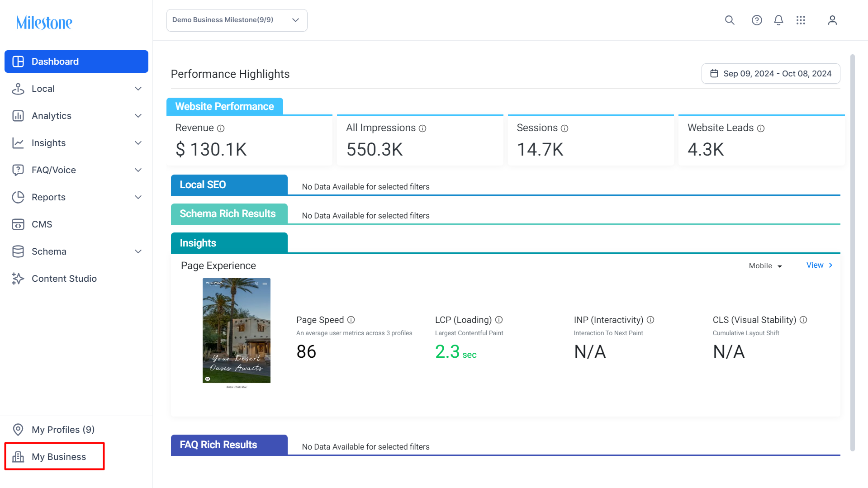The width and height of the screenshot is (868, 488).
Task: Expand the Analytics sidebar section
Action: point(76,116)
